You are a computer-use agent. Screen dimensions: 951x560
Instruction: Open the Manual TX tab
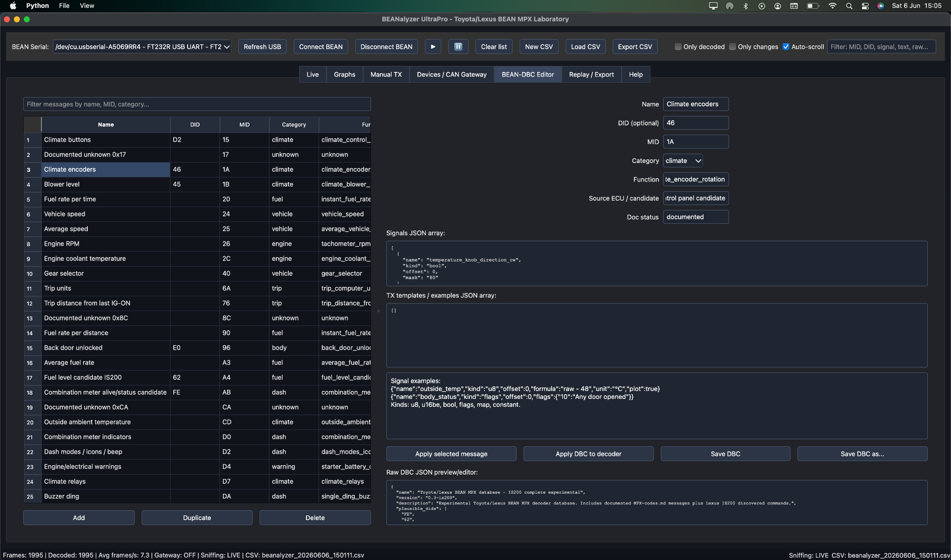386,74
